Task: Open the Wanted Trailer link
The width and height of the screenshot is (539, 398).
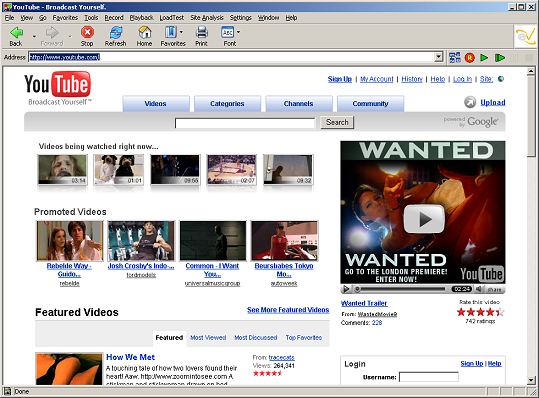Action: click(364, 303)
